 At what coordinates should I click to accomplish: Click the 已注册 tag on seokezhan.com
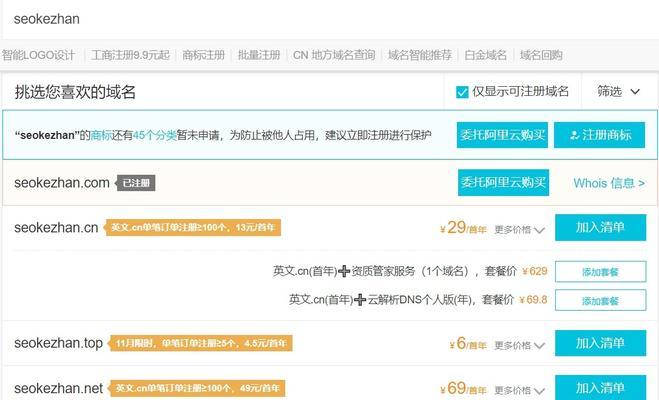click(x=136, y=183)
